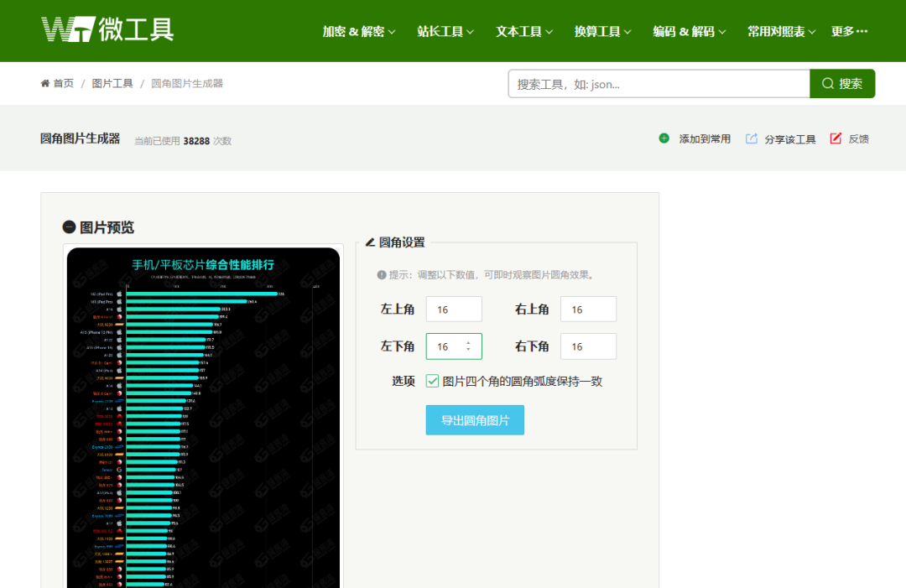Click the 左上角 radius input
This screenshot has height=588, width=906.
(x=454, y=309)
